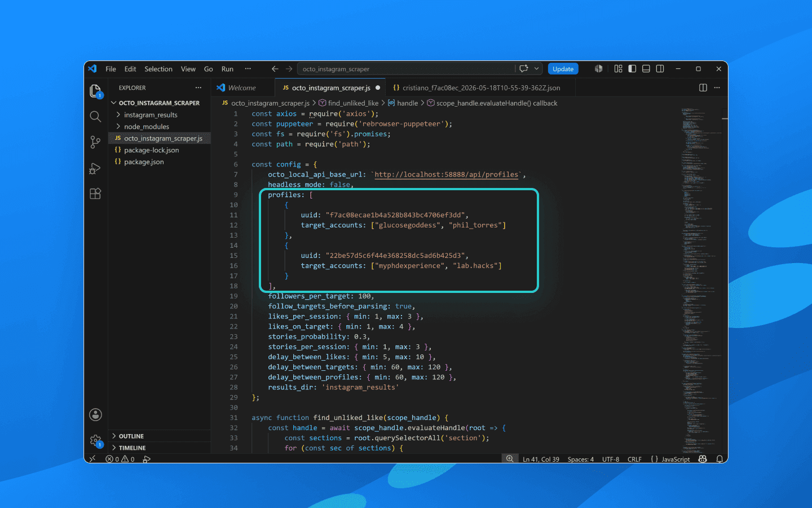
Task: Open the notifications bell
Action: coord(720,459)
